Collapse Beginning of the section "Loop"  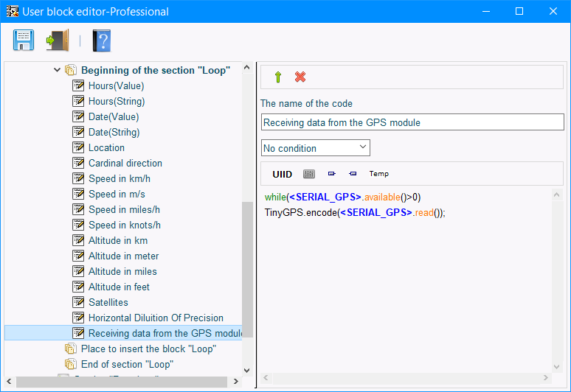click(x=57, y=70)
